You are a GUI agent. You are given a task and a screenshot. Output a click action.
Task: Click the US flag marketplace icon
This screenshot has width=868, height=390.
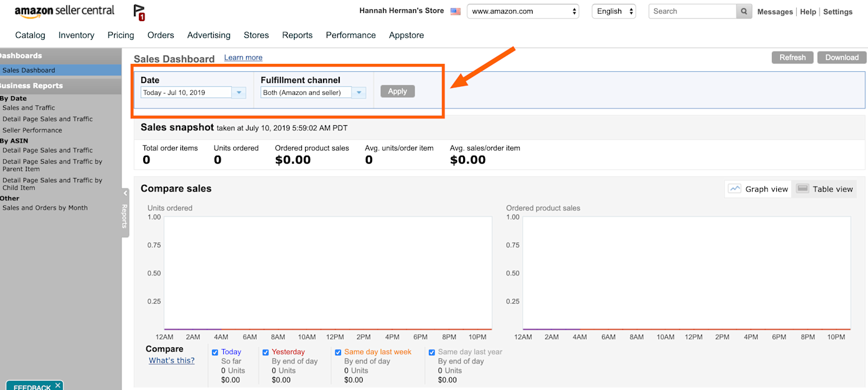tap(456, 11)
